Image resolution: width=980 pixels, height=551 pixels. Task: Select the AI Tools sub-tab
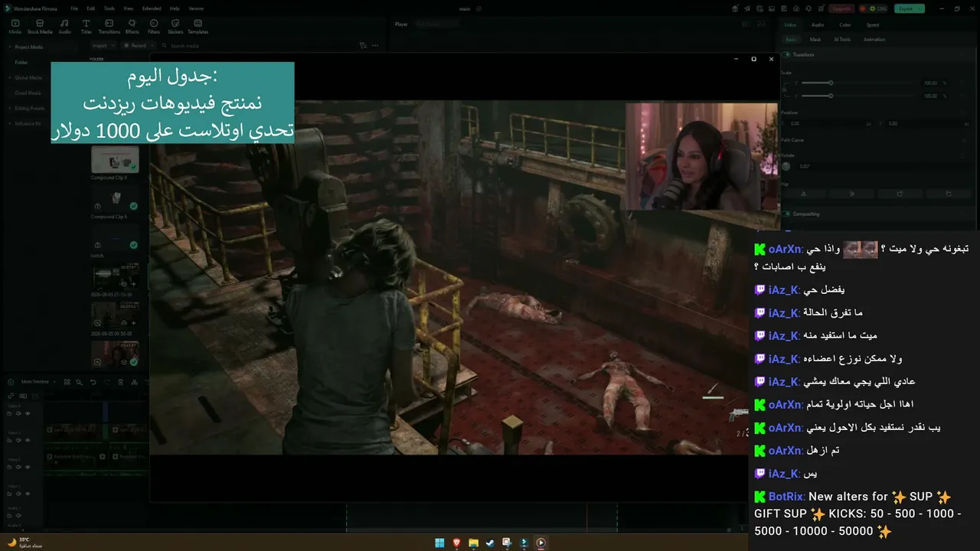(842, 39)
